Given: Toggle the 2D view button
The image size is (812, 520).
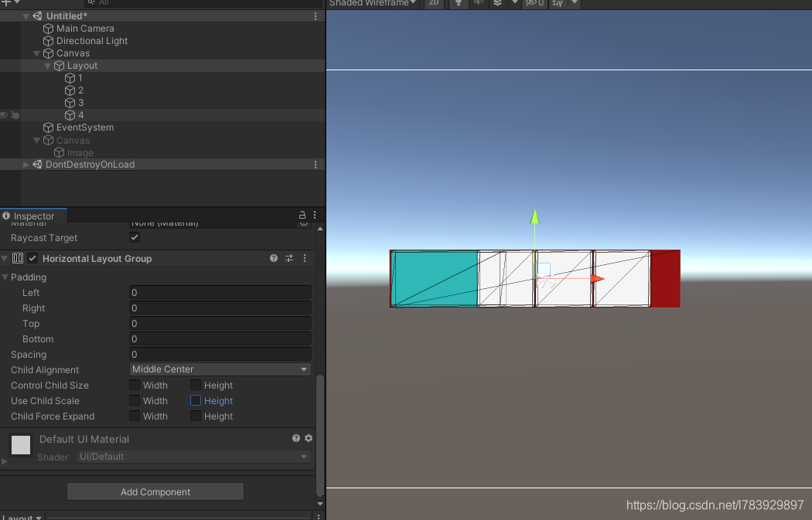Looking at the screenshot, I should click(434, 3).
